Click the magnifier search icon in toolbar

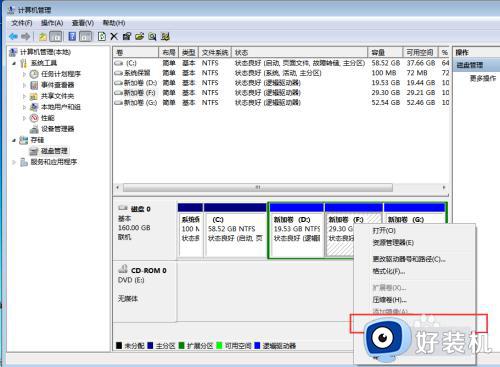pyautogui.click(x=152, y=36)
